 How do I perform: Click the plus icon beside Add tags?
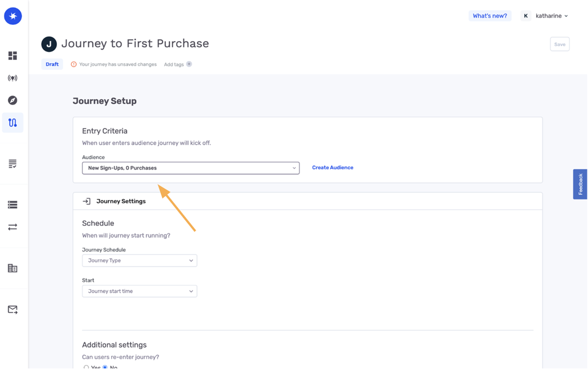pos(189,64)
